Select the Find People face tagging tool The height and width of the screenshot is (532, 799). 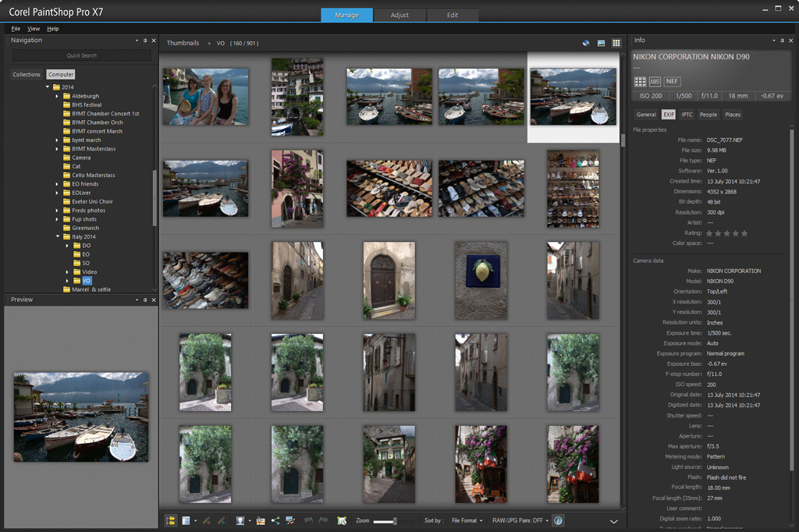click(x=241, y=520)
